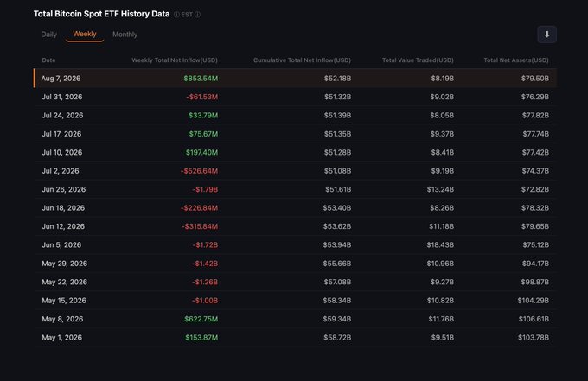Click the -$315.84M outflow value
The height and width of the screenshot is (381, 588).
tap(200, 226)
